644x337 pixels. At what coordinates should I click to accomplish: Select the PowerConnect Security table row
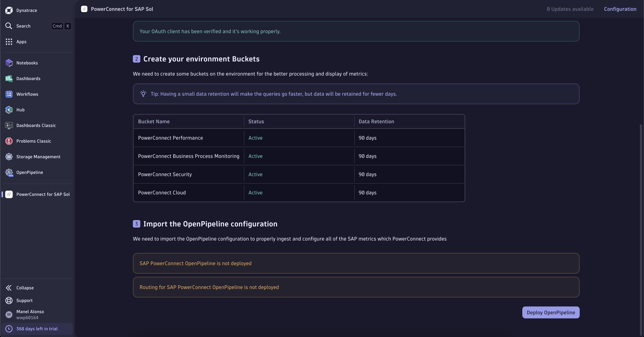point(299,174)
